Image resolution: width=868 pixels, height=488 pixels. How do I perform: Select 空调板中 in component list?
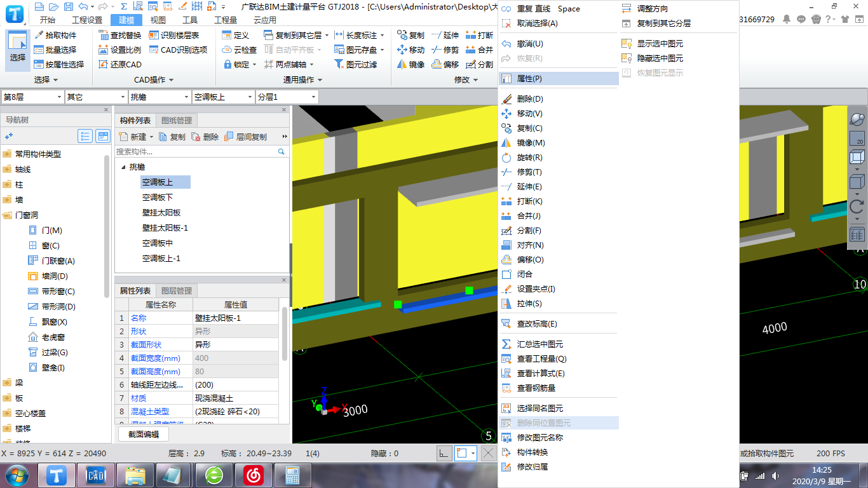(x=158, y=243)
